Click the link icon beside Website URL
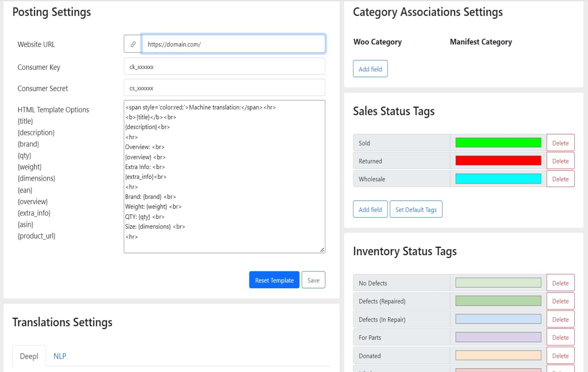The width and height of the screenshot is (588, 372). click(x=133, y=44)
